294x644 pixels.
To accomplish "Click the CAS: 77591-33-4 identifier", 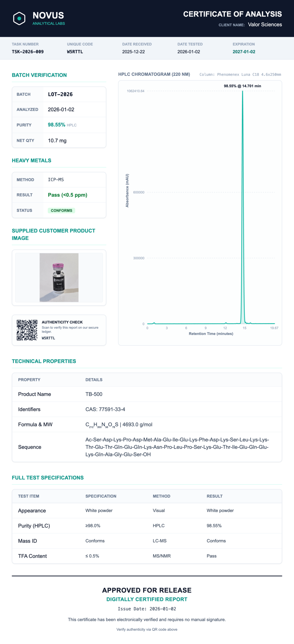I will pyautogui.click(x=105, y=409).
